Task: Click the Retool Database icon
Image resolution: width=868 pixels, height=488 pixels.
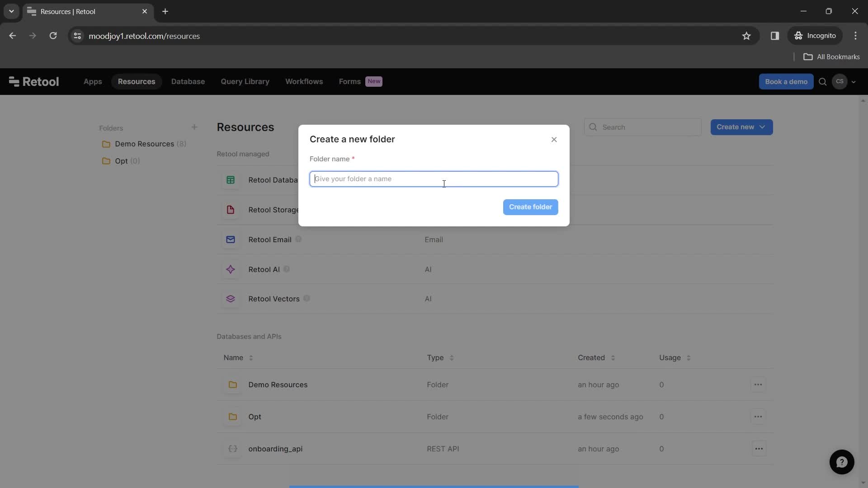Action: (231, 180)
